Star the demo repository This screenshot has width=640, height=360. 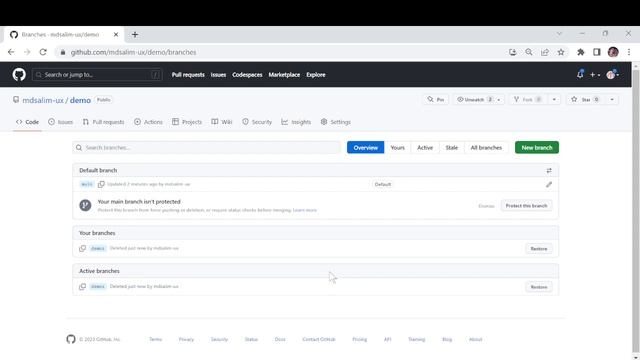585,100
